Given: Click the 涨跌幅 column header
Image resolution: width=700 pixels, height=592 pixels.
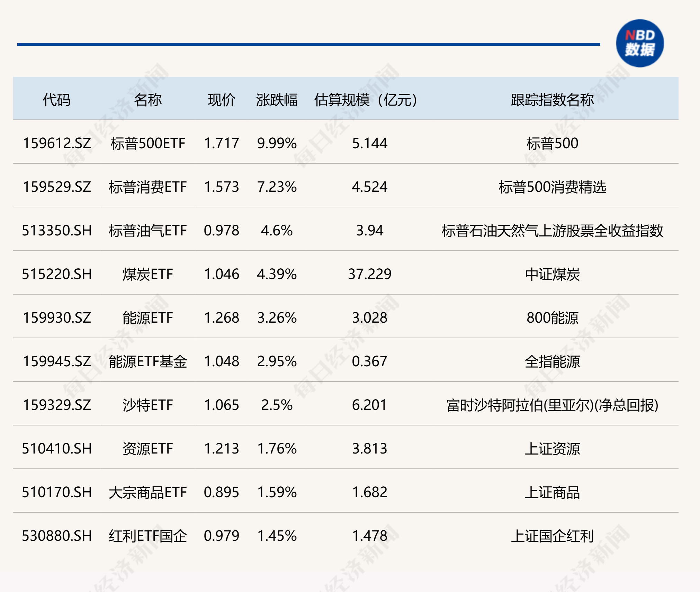Looking at the screenshot, I should tap(277, 100).
